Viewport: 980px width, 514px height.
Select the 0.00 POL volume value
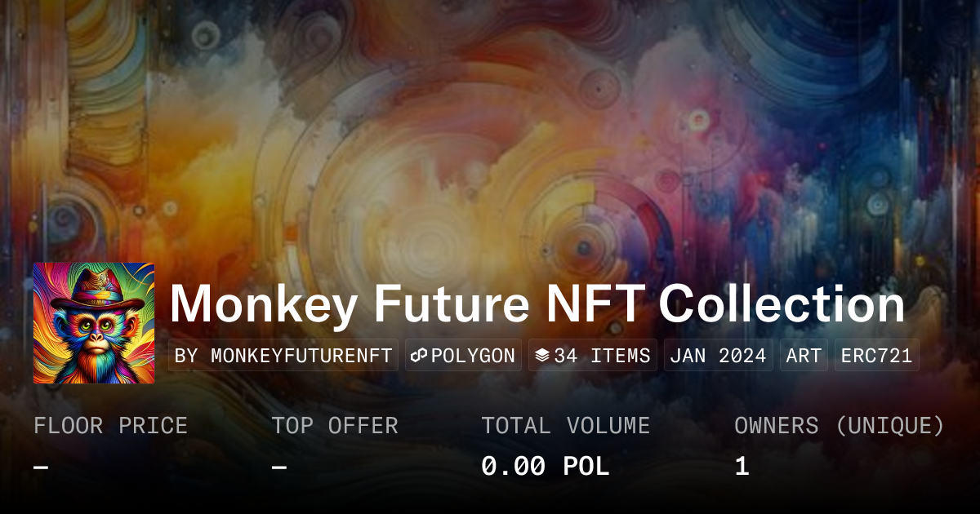[x=545, y=467]
